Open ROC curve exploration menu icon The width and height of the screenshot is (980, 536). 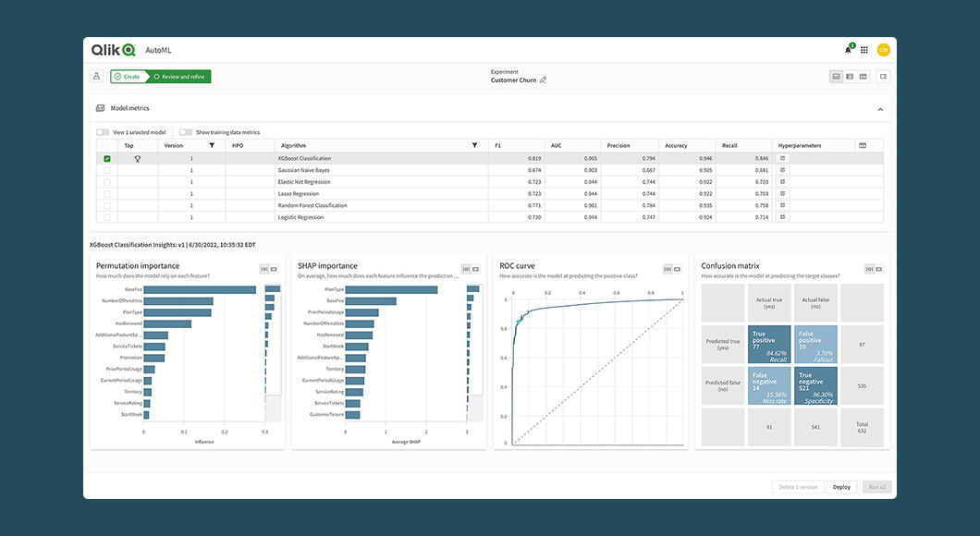pos(668,269)
